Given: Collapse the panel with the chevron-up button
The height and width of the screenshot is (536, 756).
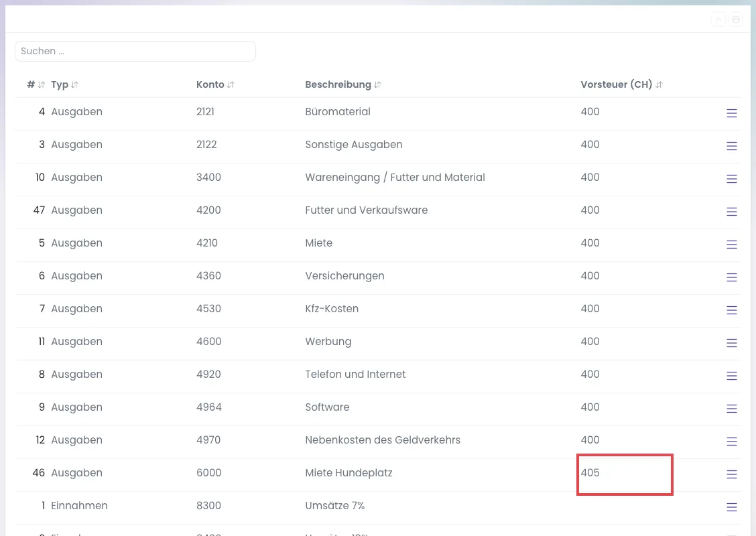Looking at the screenshot, I should (718, 19).
